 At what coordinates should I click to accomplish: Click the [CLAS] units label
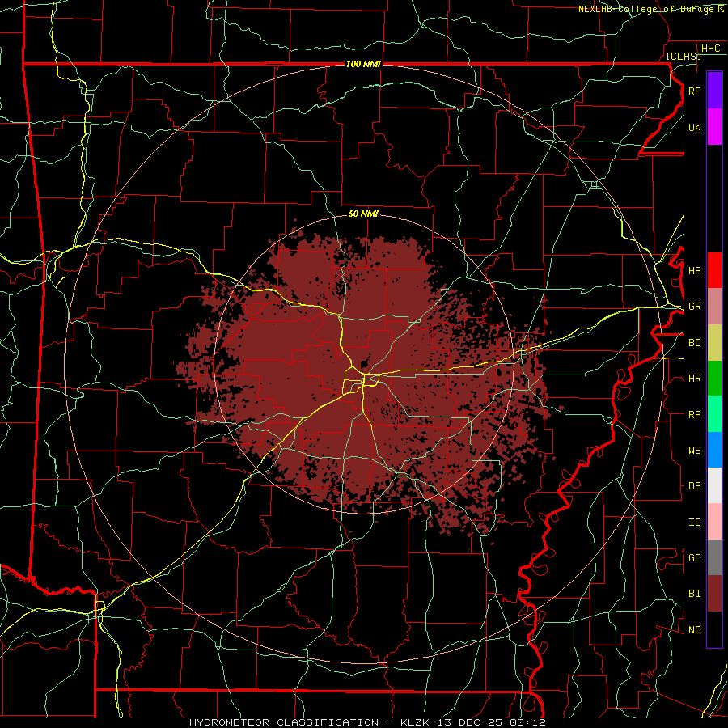tap(684, 56)
